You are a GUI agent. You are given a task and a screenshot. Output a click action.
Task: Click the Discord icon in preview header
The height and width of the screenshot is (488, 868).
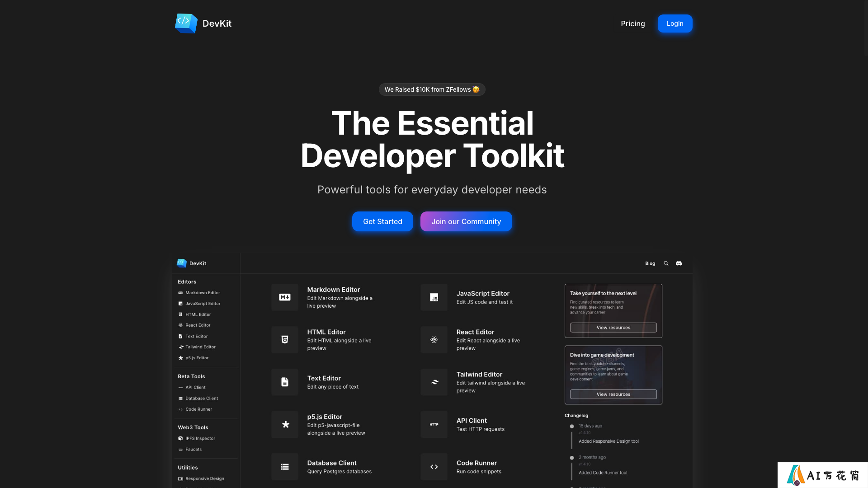679,263
